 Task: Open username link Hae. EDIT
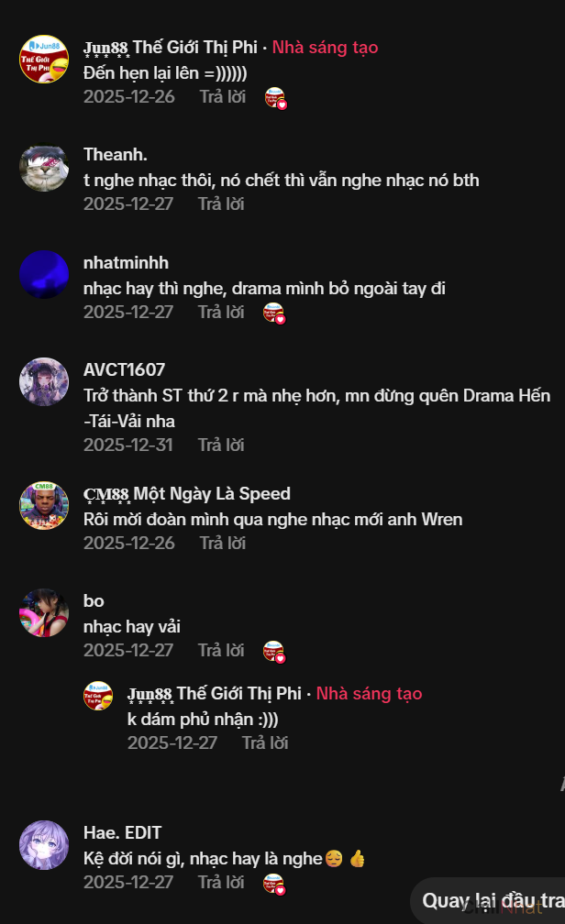click(x=122, y=832)
